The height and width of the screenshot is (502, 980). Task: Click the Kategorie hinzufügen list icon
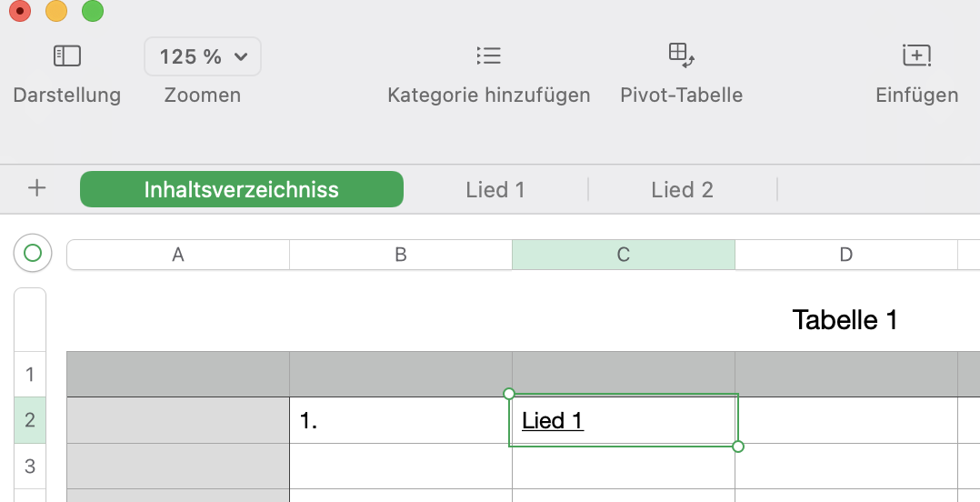tap(488, 56)
